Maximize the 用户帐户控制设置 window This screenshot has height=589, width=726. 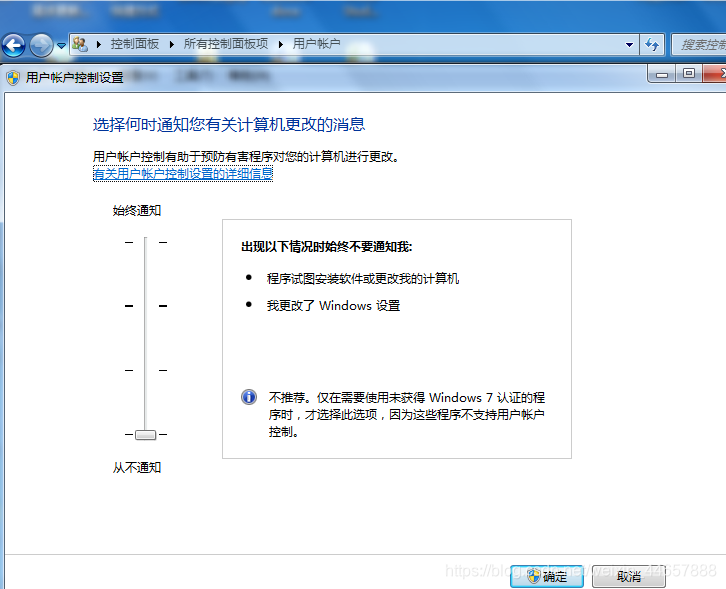689,74
